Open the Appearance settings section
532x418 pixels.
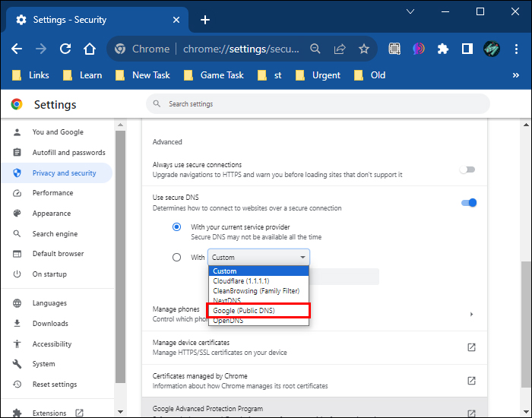tap(51, 214)
